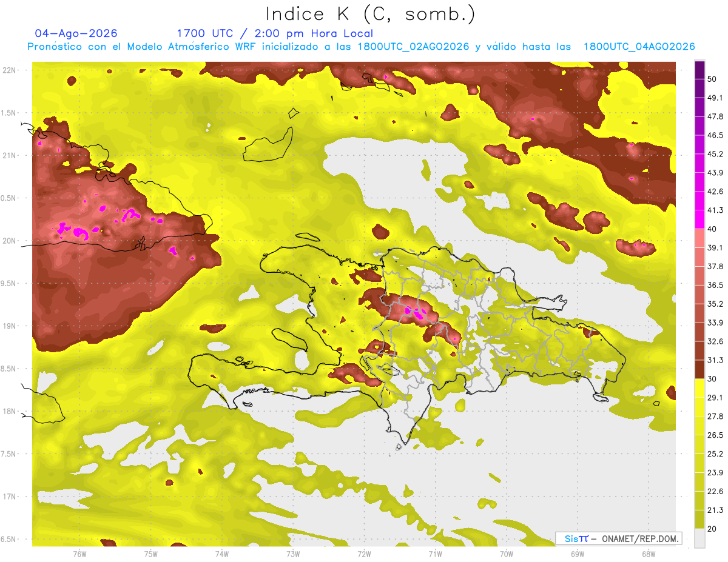Click the "69W" longitude label
This screenshot has height=562, width=728.
[x=578, y=554]
